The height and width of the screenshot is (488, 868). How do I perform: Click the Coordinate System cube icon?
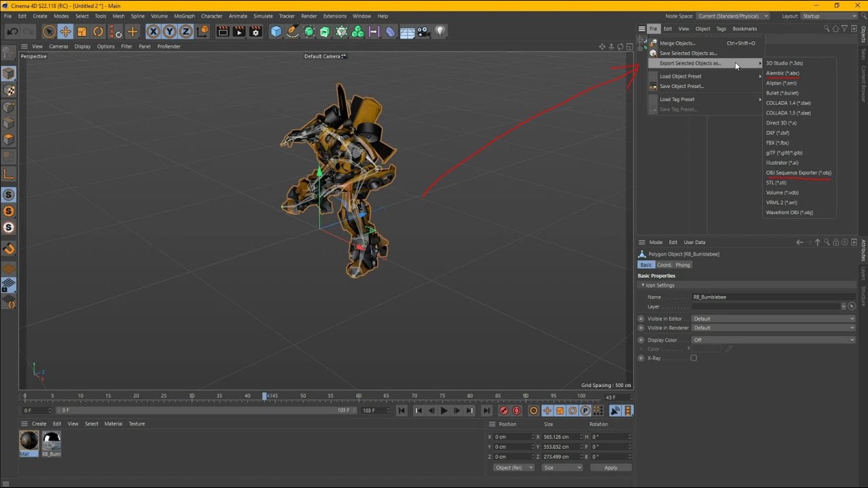(202, 31)
